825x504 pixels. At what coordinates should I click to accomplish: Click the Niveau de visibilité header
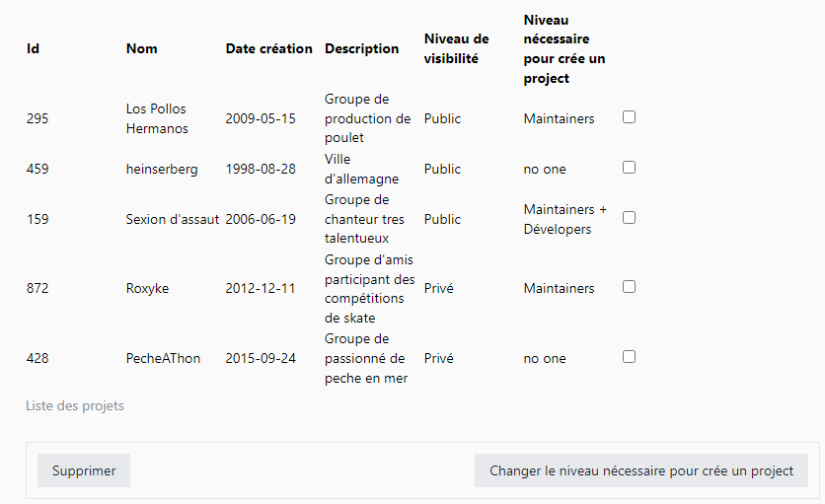pos(456,49)
